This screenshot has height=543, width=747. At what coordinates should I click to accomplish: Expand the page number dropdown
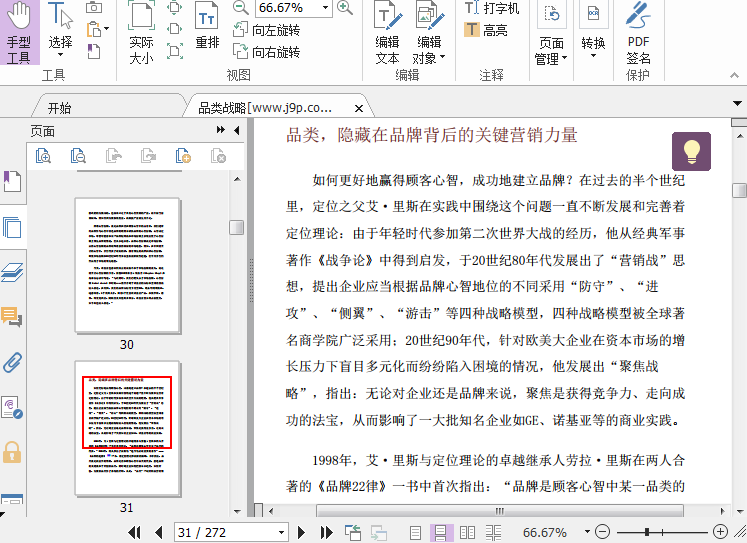pos(282,532)
